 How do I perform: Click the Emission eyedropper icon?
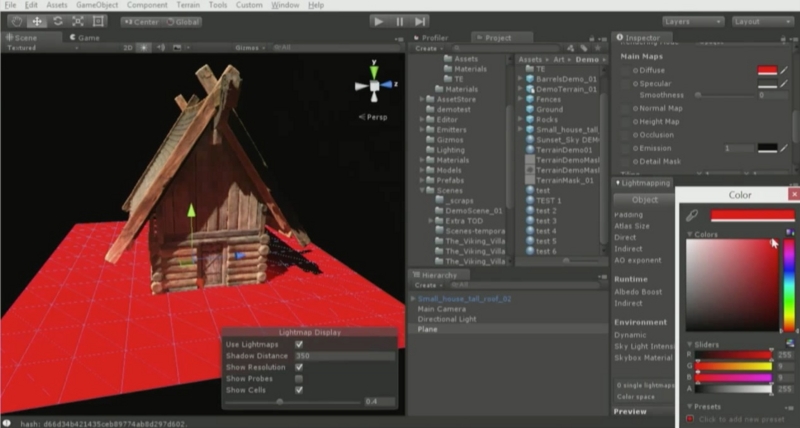click(x=784, y=148)
